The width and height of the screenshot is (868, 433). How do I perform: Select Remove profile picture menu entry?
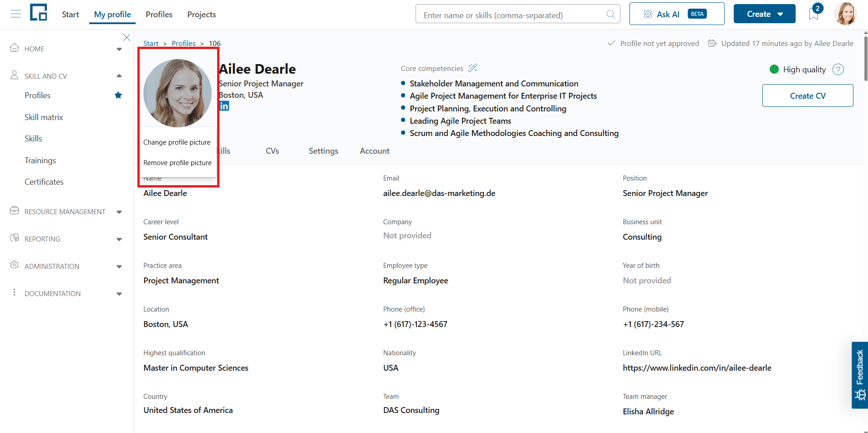point(178,163)
